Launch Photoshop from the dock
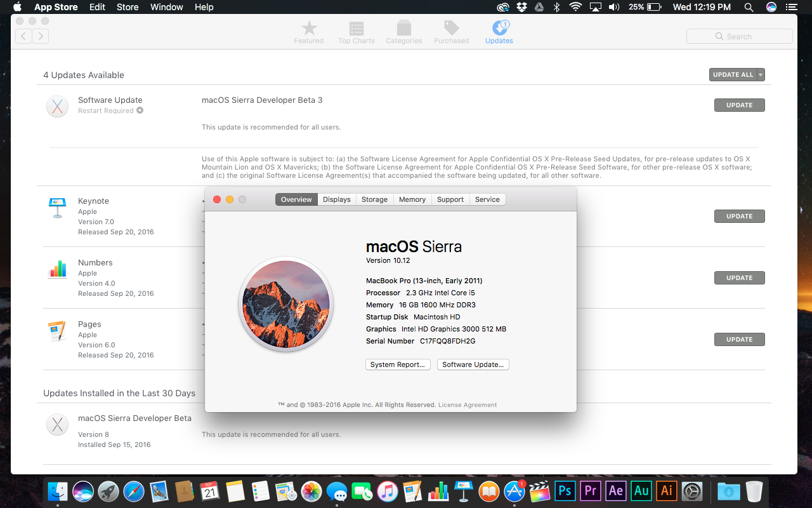812x508 pixels. 565,491
